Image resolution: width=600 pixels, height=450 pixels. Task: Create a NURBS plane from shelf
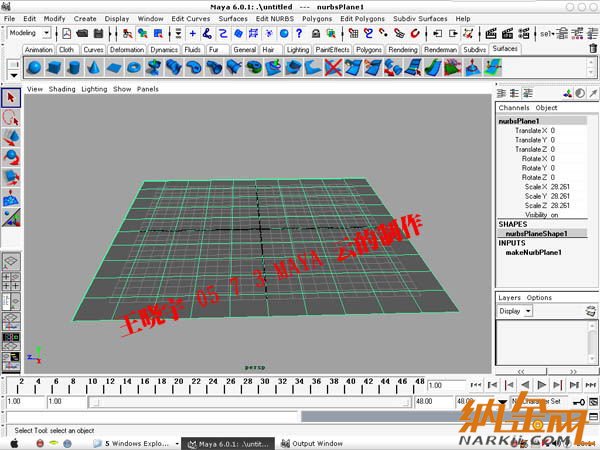point(114,68)
